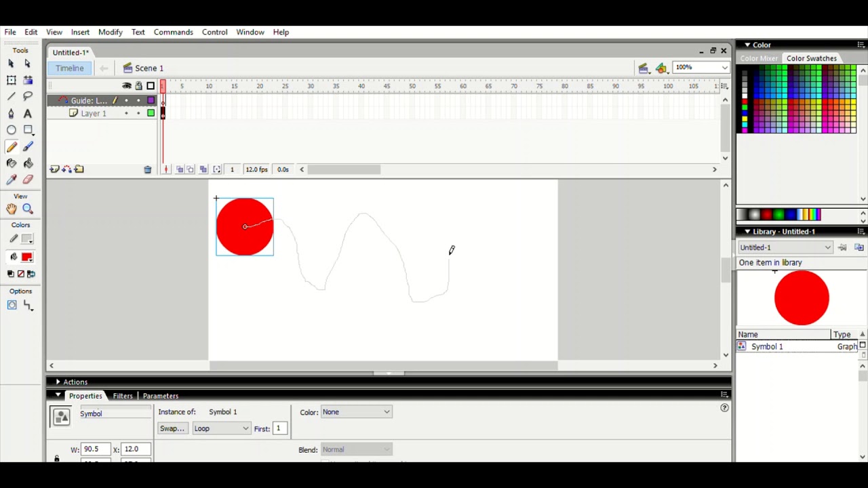Screen dimensions: 868x488
Task: Switch to the Color Mixer tab
Action: pyautogui.click(x=759, y=58)
